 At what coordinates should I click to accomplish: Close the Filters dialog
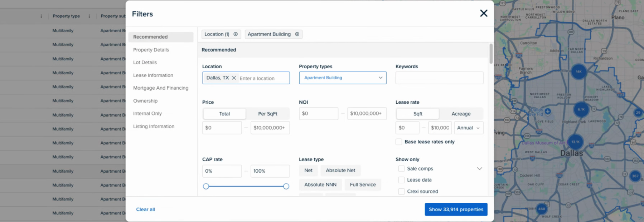click(484, 14)
